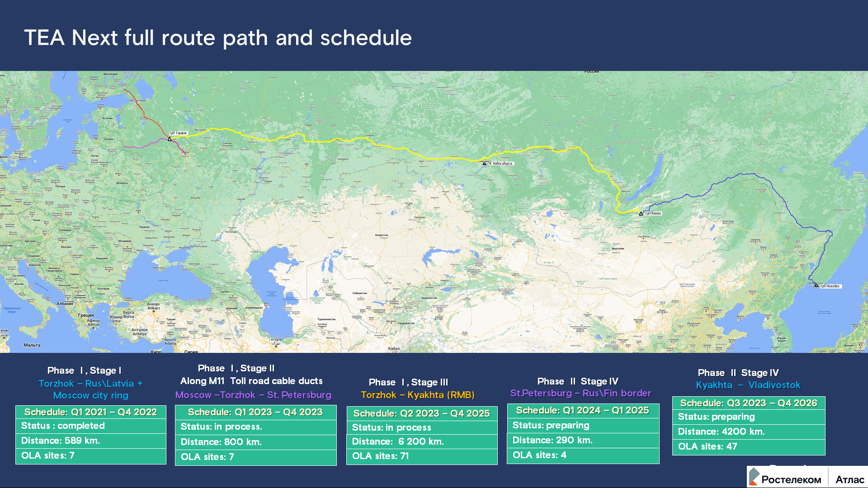The image size is (868, 488).
Task: Click 'Schedule: Q2 2023 – Q4 2025' cell
Action: pos(422,413)
